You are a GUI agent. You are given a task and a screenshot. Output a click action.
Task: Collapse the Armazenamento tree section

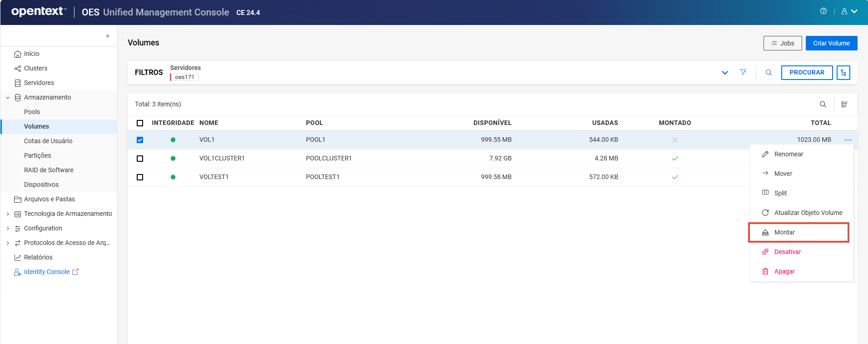point(8,98)
